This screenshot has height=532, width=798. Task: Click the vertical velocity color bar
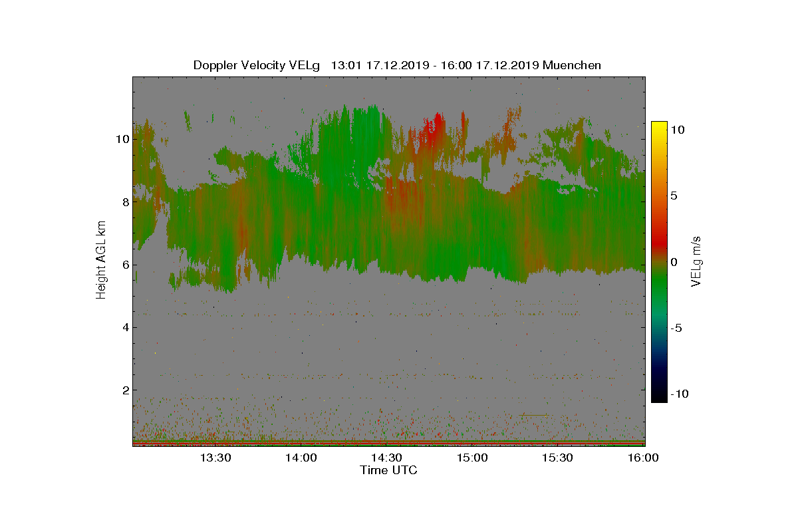tap(659, 261)
